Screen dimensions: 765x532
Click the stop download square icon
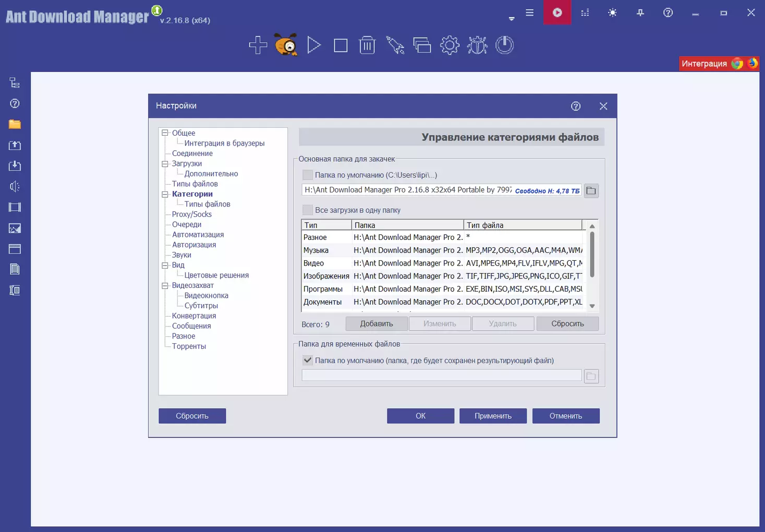(x=341, y=46)
